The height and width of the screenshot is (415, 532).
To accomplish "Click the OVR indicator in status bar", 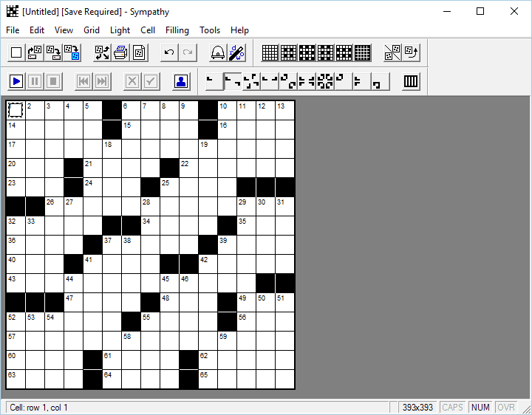I will 506,408.
